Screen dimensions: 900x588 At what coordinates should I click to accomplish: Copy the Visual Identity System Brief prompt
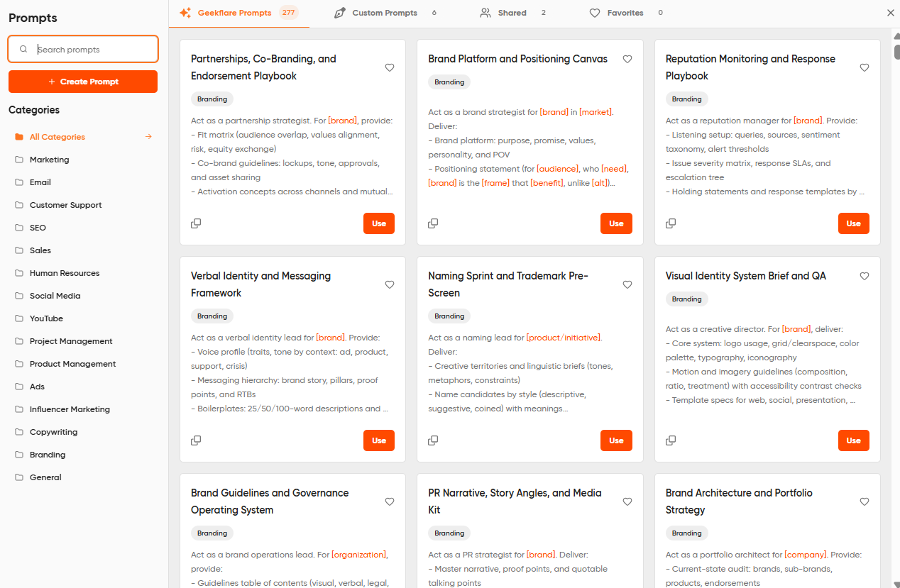tap(671, 440)
